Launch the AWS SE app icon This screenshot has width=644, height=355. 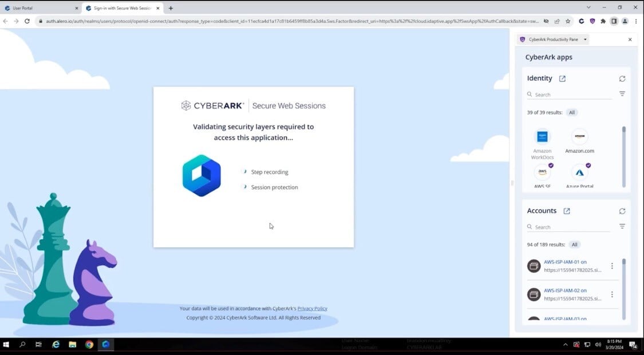click(542, 172)
